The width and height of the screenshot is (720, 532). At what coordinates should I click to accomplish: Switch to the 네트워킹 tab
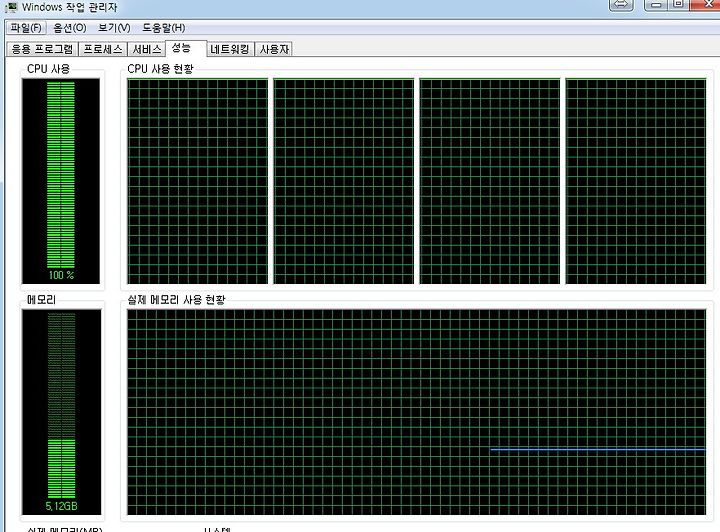[x=230, y=49]
